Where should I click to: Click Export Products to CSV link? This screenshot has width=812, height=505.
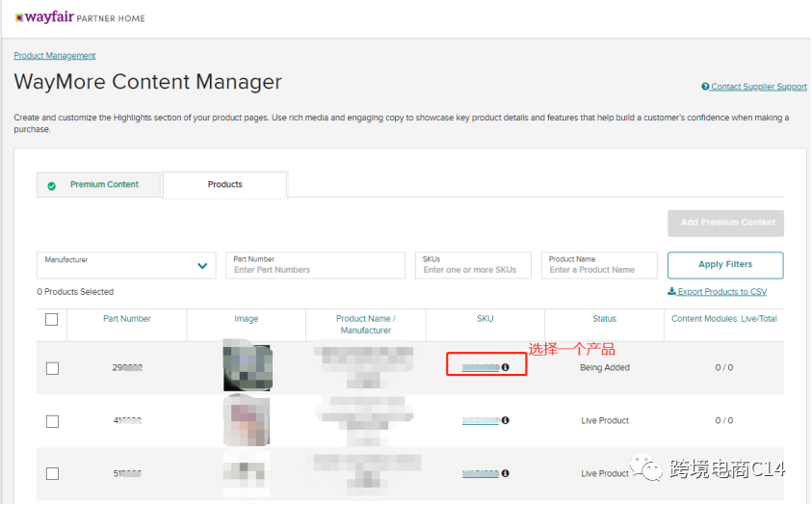click(x=722, y=292)
